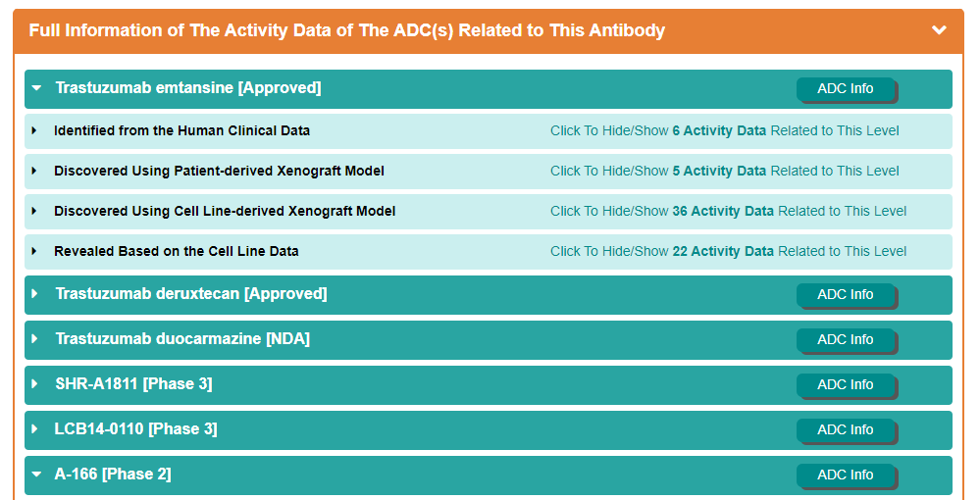Expand SHR-A1811 section arrow
980x500 pixels.
(36, 384)
